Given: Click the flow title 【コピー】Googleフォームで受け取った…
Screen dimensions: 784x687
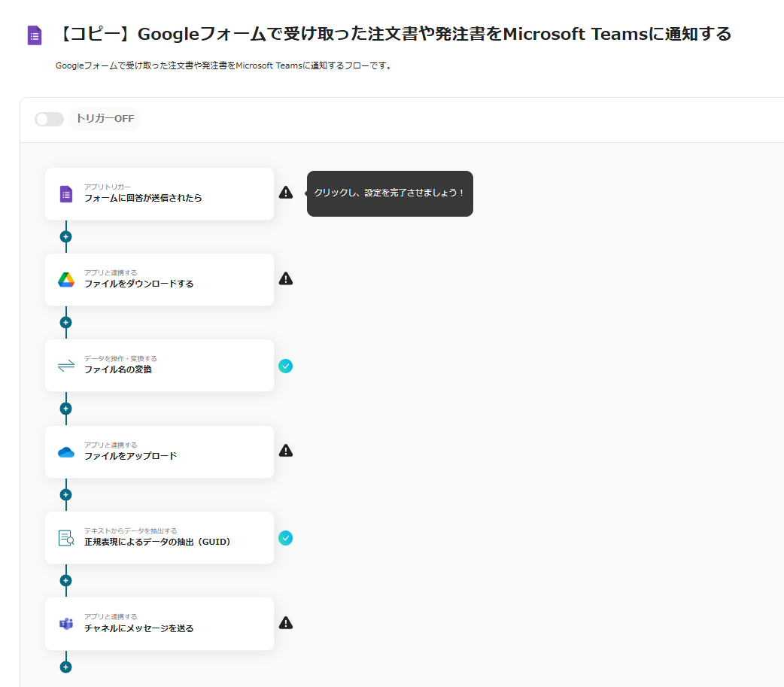Looking at the screenshot, I should tap(394, 34).
